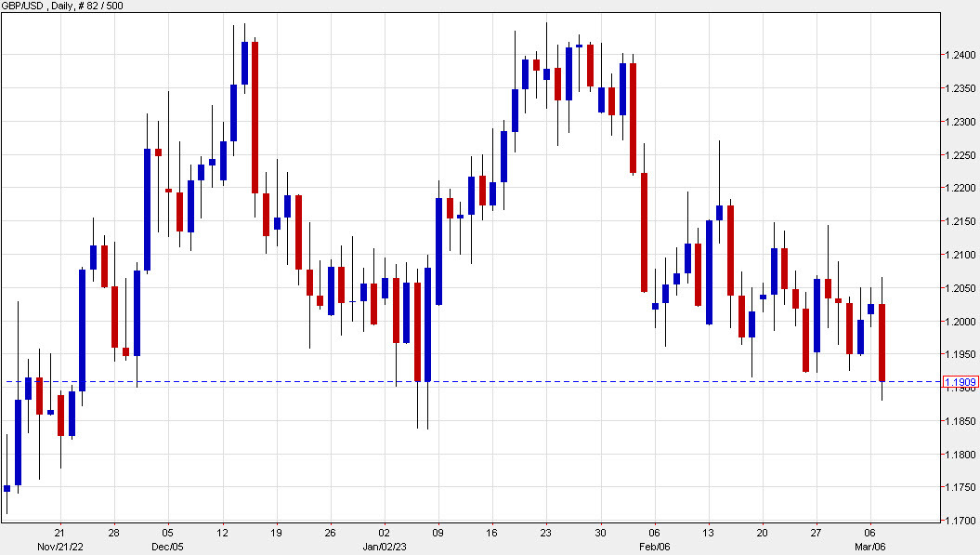The height and width of the screenshot is (555, 980).
Task: Click the GBP/USD Daily chart title
Action: coord(62,6)
